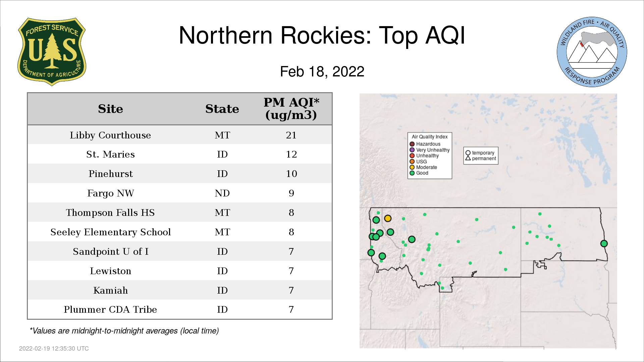The height and width of the screenshot is (362, 644).
Task: Select the St. Maries site name
Action: [x=110, y=154]
